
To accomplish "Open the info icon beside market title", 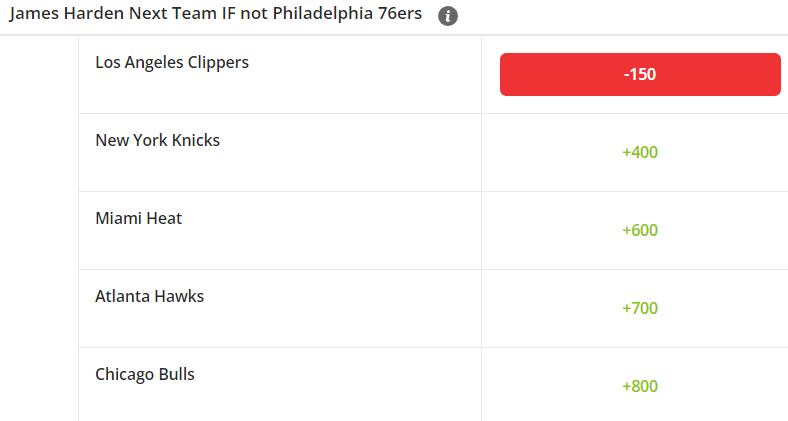I will 448,17.
